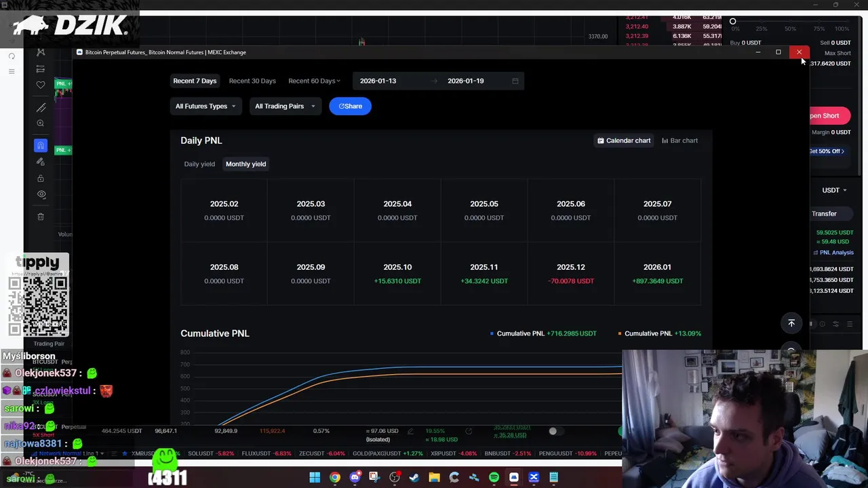Click the order size slider handle
Viewport: 868px width, 488px height.
coord(732,22)
